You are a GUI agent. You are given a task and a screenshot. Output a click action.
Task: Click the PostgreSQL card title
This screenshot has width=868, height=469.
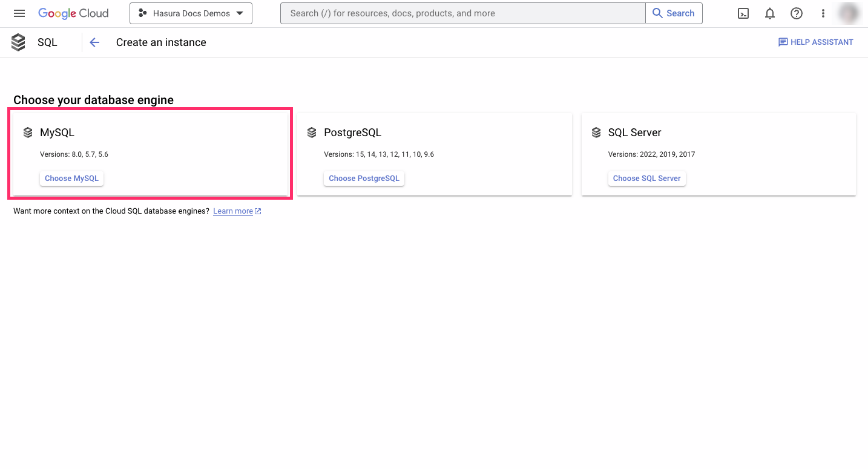point(353,133)
